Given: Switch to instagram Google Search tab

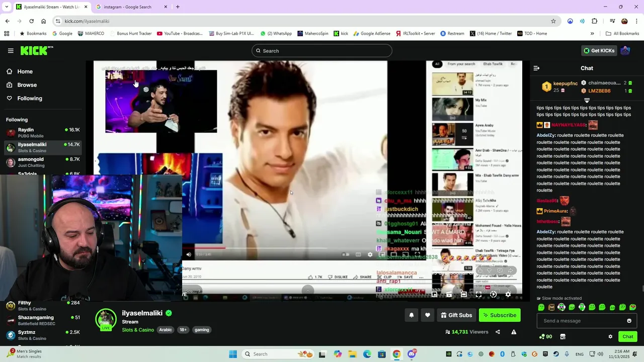Looking at the screenshot, I should tap(132, 7).
